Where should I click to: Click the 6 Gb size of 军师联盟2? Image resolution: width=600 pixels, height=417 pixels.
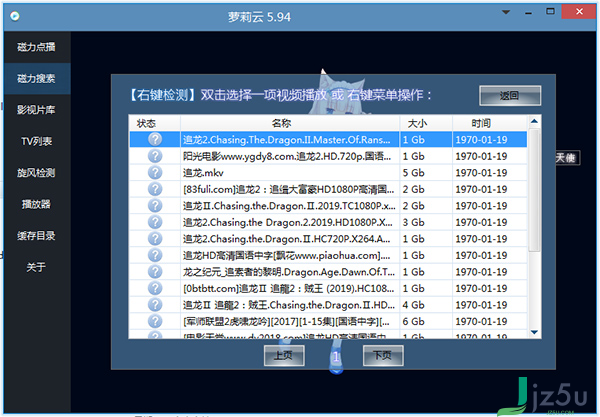[x=413, y=321]
